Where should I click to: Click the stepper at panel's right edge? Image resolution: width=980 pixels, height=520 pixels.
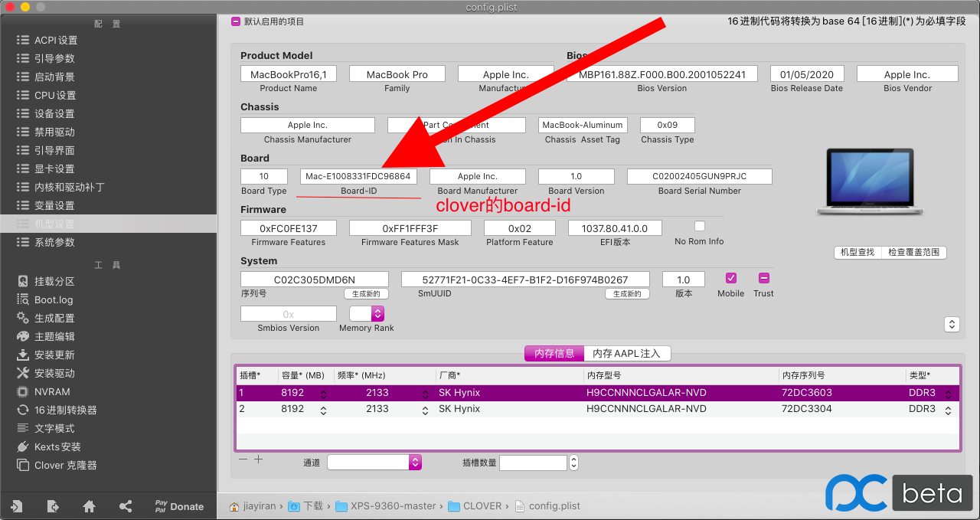click(952, 324)
